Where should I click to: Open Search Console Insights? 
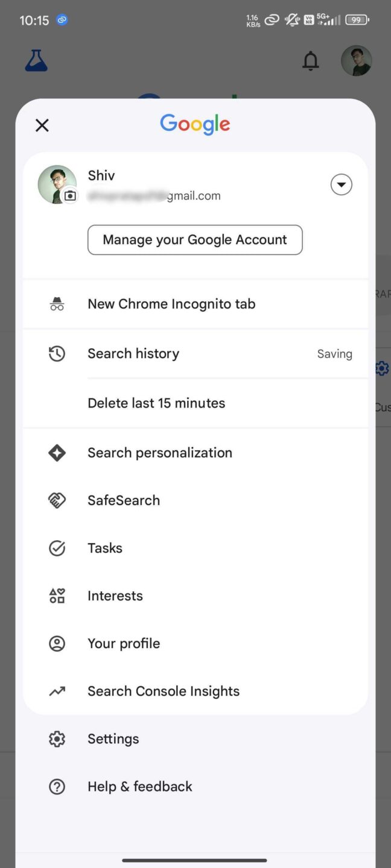pyautogui.click(x=163, y=691)
